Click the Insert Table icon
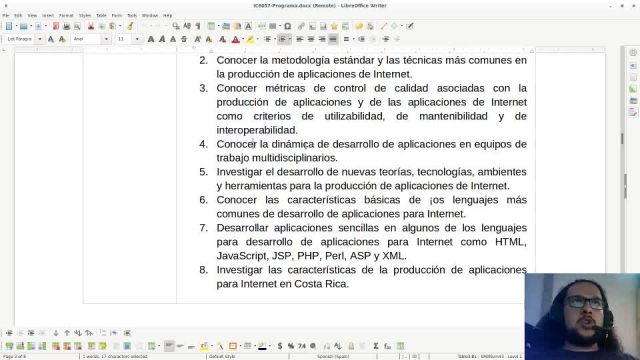Viewport: 640px width, 360px height. coord(211,26)
